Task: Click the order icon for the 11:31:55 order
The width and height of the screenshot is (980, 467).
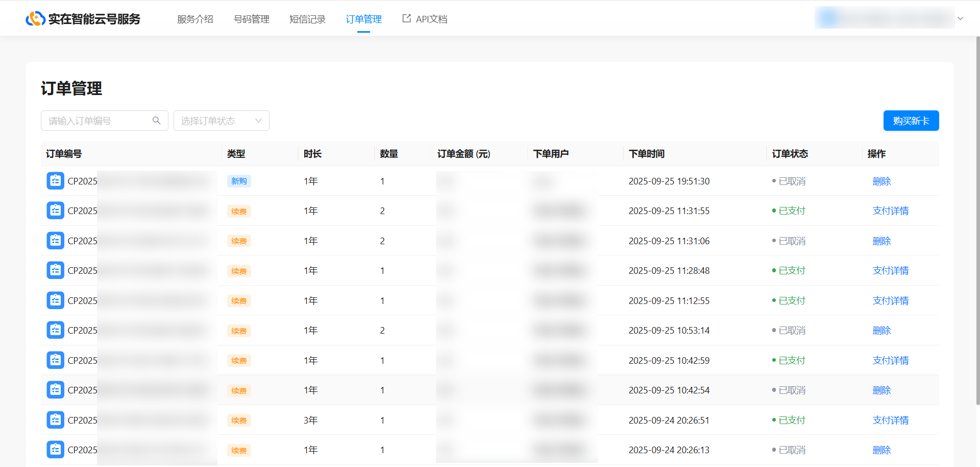Action: [x=55, y=211]
